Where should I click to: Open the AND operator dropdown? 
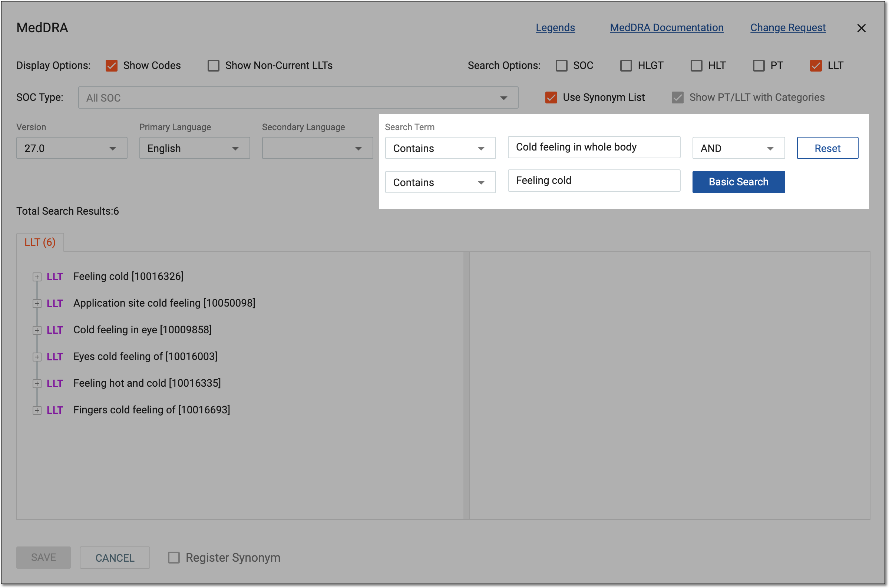point(738,148)
